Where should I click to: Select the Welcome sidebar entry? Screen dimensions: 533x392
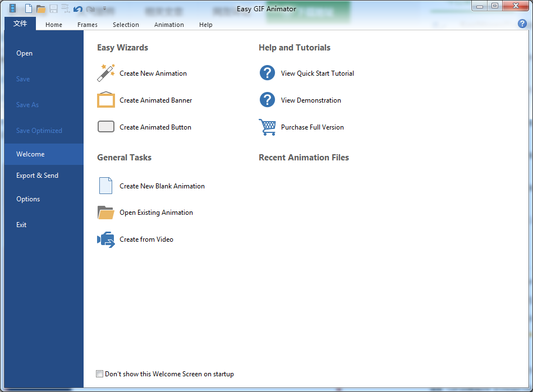(44, 154)
